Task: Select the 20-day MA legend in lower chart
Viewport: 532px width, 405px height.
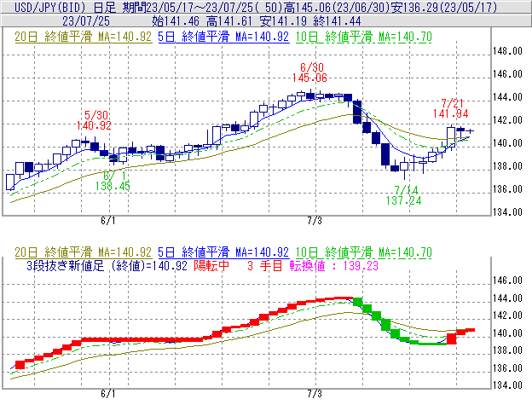Action: pos(84,252)
